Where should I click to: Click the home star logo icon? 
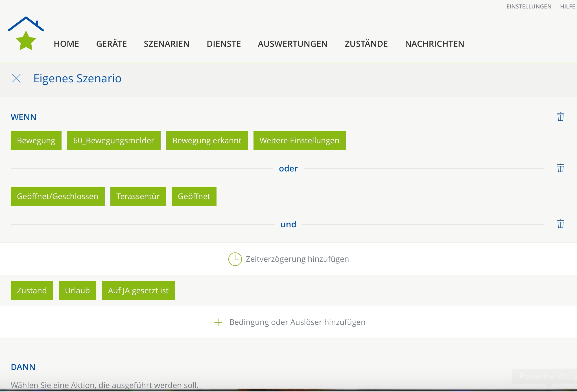tap(26, 34)
